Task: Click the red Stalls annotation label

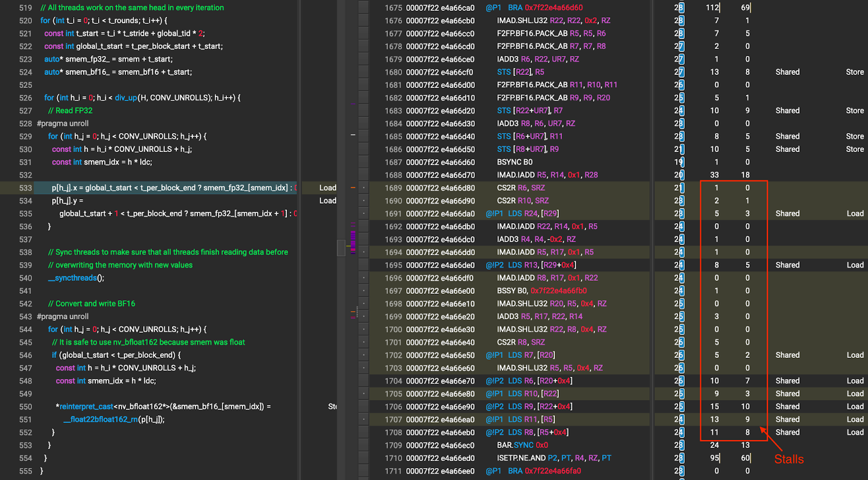Action: (789, 459)
